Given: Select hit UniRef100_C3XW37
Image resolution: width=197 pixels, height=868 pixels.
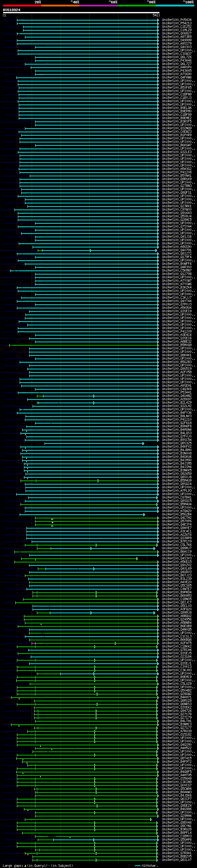Looking at the screenshot, I should click(177, 54).
